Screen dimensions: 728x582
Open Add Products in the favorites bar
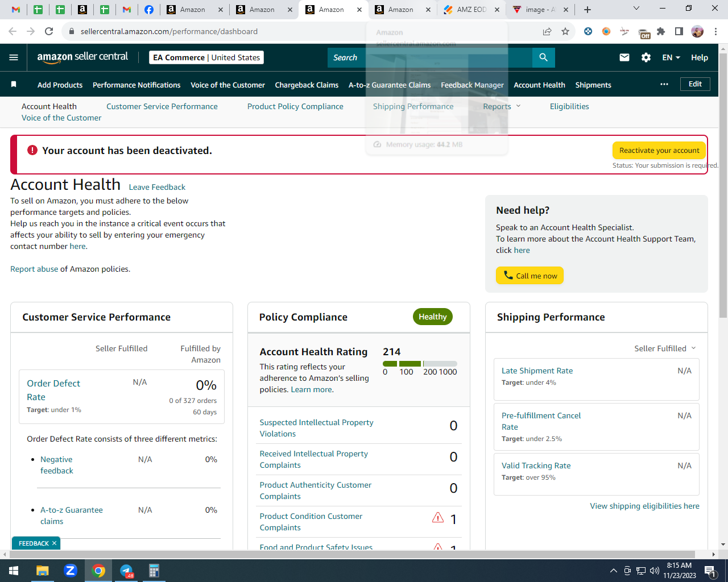tap(60, 85)
